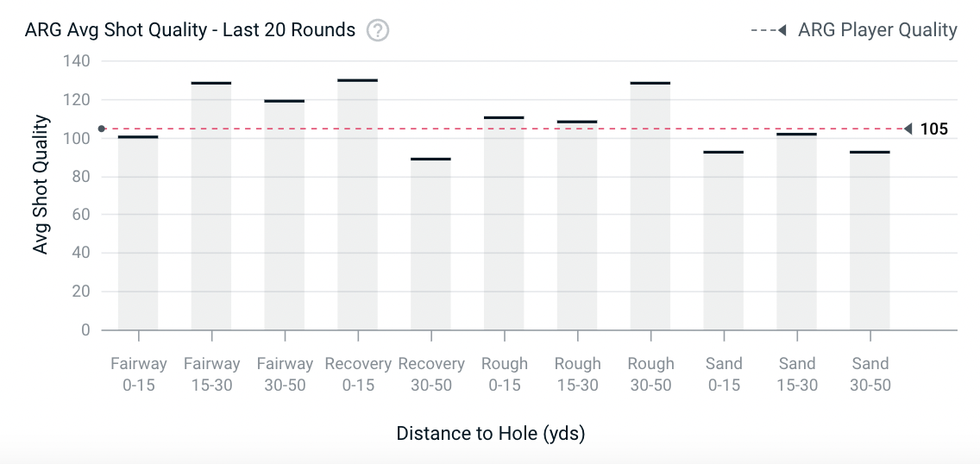The image size is (980, 464).
Task: Select the Sand 15-30 bar
Action: (797, 233)
